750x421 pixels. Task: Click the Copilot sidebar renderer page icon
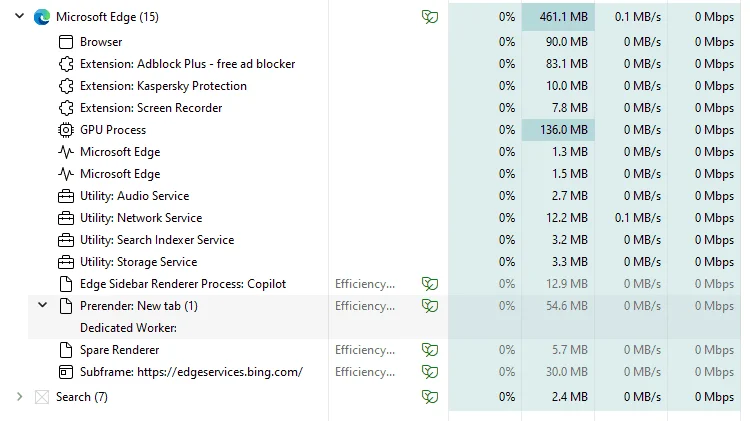point(66,284)
